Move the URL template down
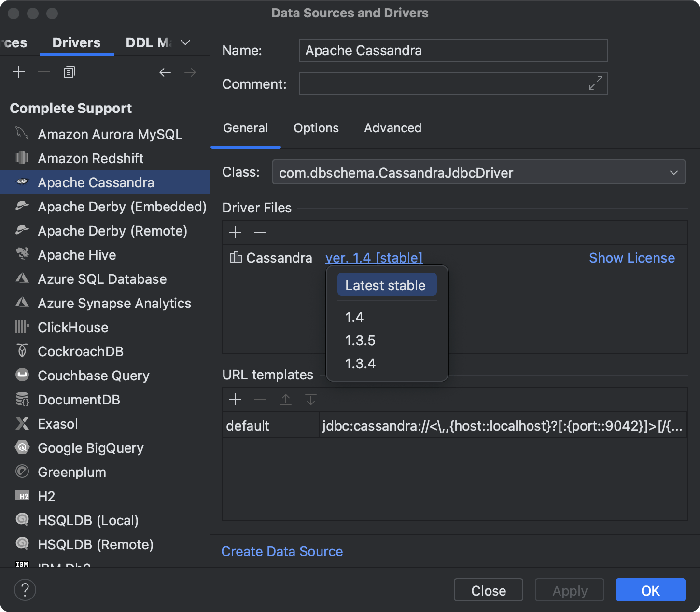This screenshot has width=700, height=612. tap(310, 399)
